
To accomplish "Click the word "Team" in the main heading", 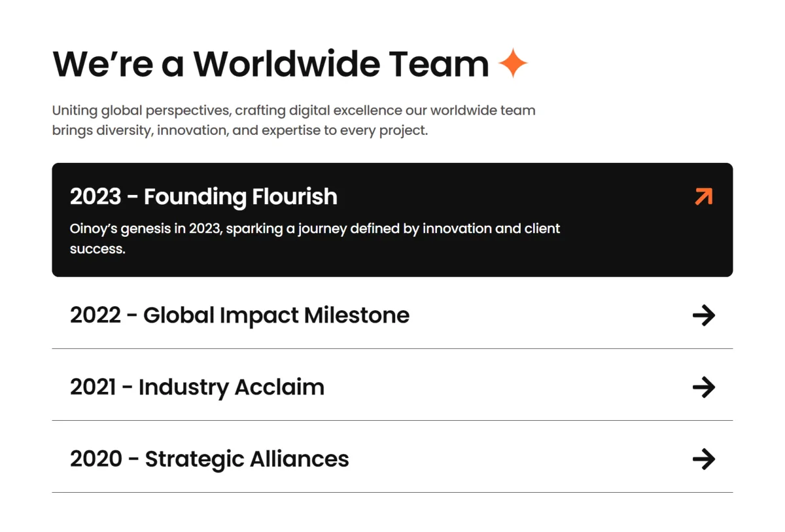I will [439, 63].
